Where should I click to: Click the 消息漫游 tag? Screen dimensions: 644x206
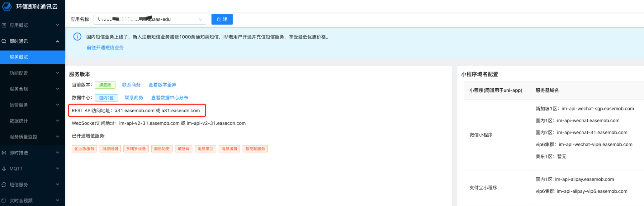[x=230, y=149]
